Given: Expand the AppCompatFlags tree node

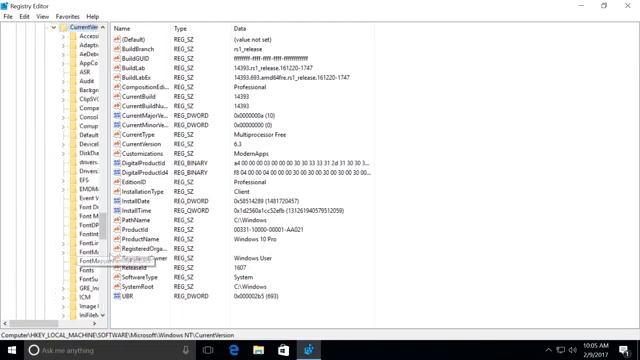Looking at the screenshot, I should tap(63, 63).
